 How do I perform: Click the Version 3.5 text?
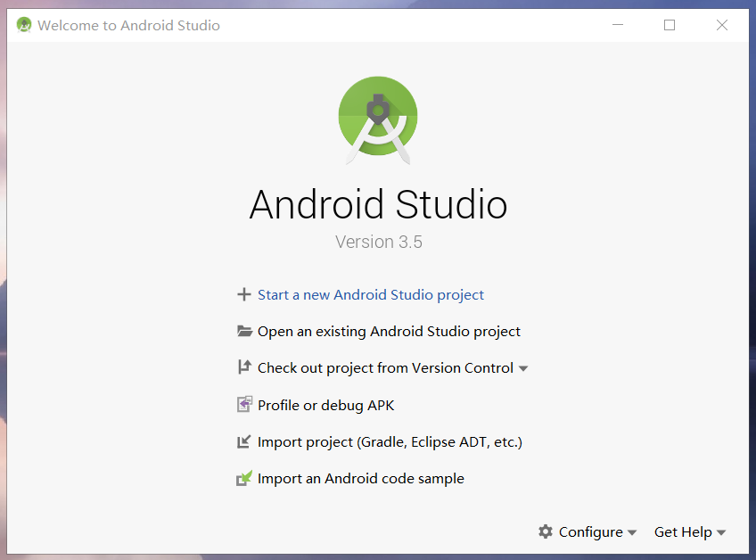pos(378,242)
